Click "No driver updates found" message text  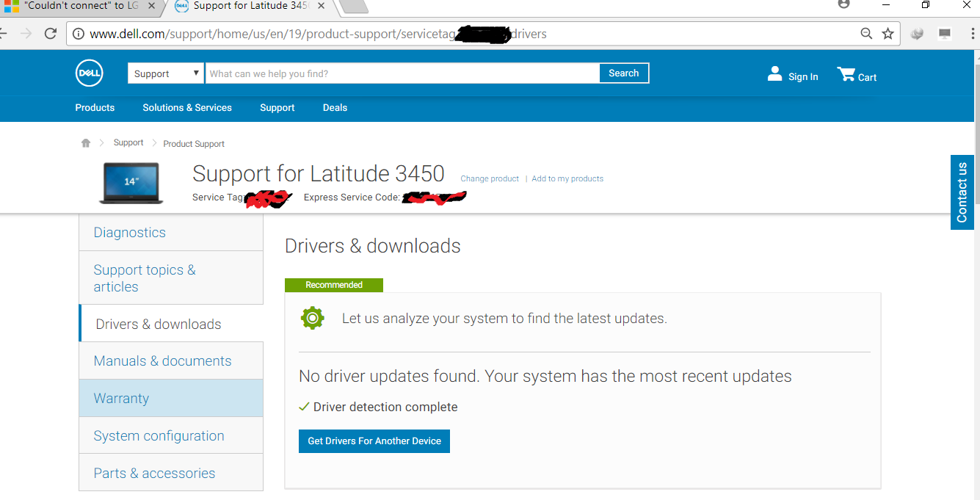[545, 377]
